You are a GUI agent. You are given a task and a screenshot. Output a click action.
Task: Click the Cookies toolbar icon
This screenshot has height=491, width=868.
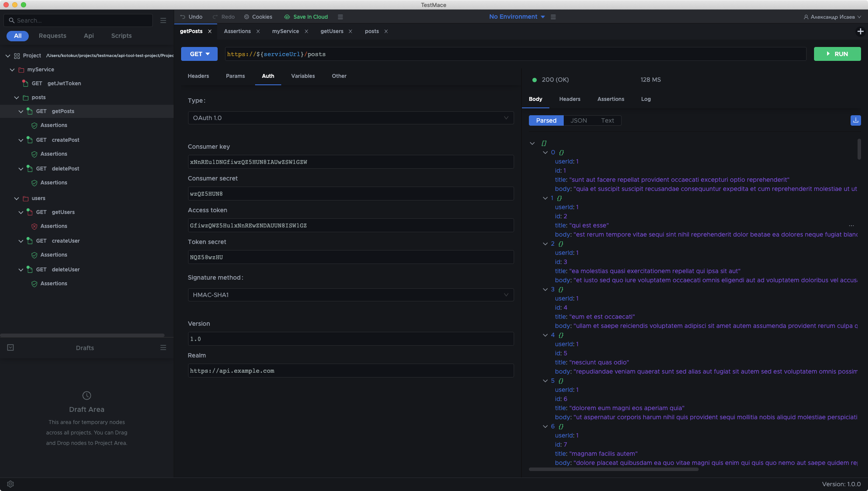click(246, 17)
